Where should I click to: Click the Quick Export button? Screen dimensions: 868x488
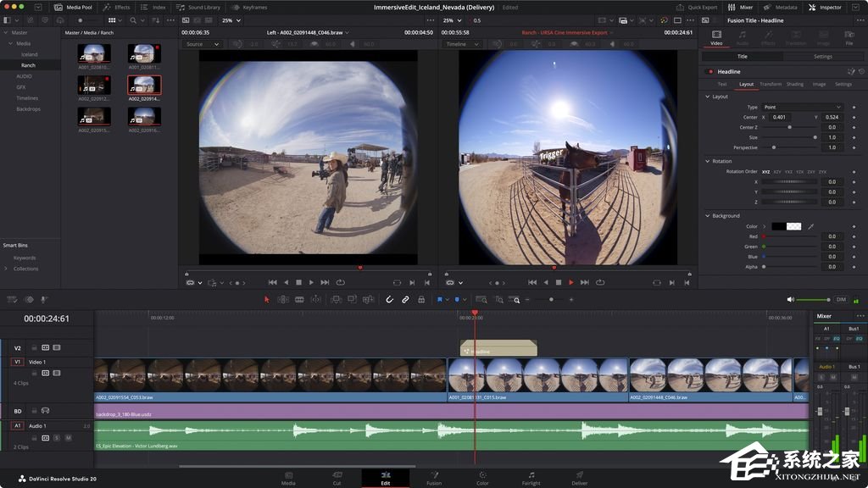point(697,7)
